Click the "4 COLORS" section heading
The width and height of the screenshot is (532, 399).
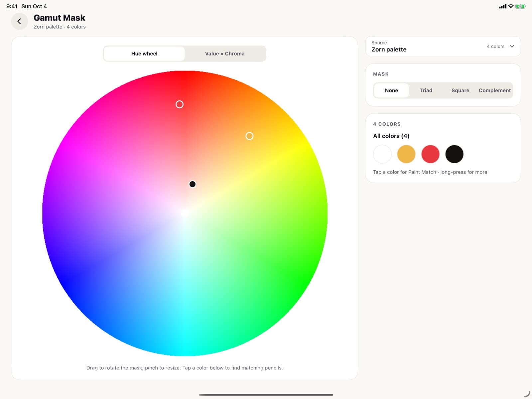[387, 124]
